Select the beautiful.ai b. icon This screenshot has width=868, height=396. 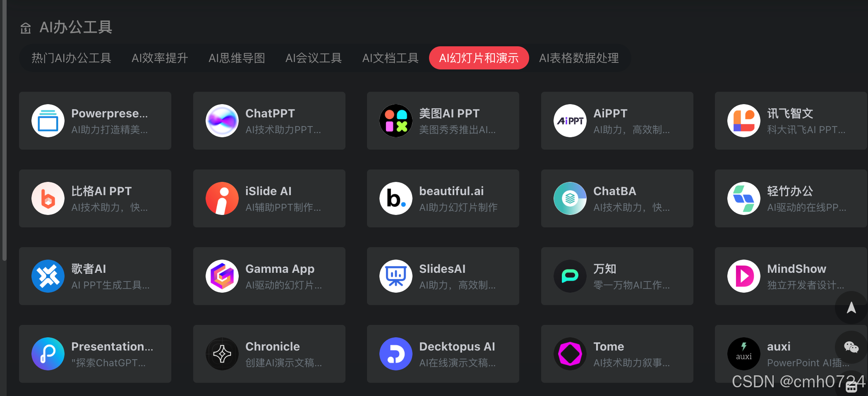click(x=396, y=198)
